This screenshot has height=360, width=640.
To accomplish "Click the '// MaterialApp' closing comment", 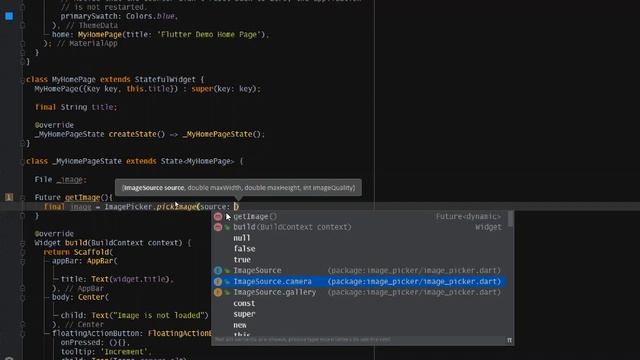I will coord(87,43).
